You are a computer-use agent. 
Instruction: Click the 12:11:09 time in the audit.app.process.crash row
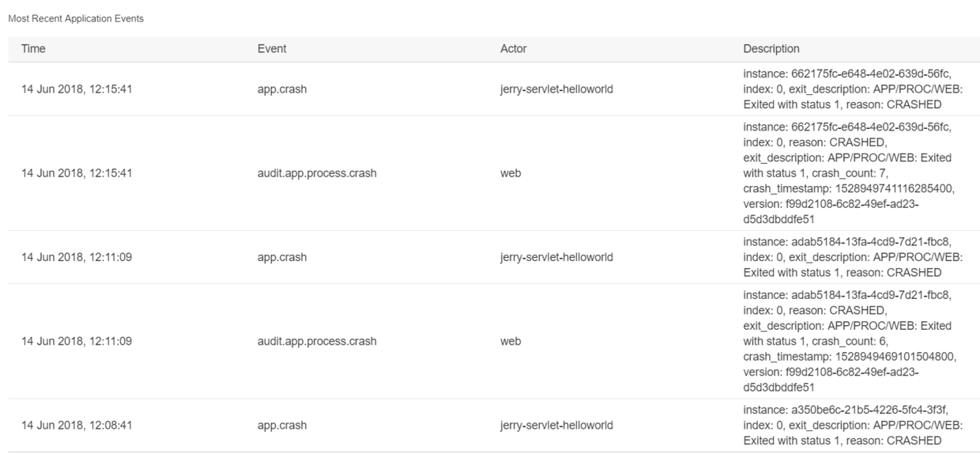point(77,342)
